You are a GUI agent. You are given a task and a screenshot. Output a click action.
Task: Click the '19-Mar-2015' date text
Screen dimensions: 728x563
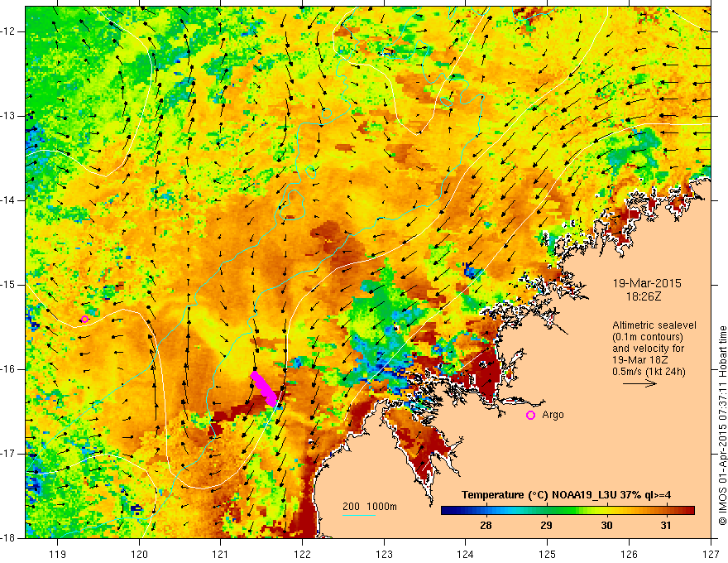(647, 283)
